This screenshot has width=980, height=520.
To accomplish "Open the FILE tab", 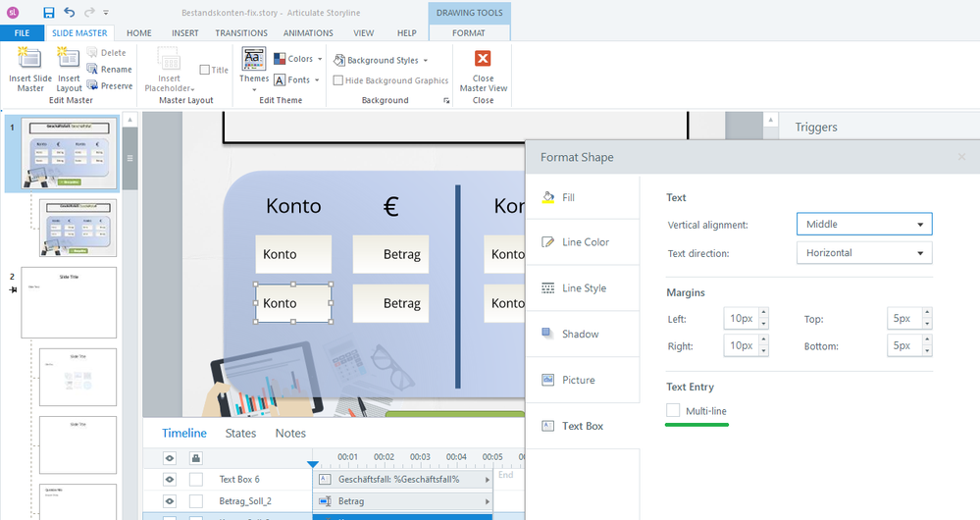I will pyautogui.click(x=22, y=32).
